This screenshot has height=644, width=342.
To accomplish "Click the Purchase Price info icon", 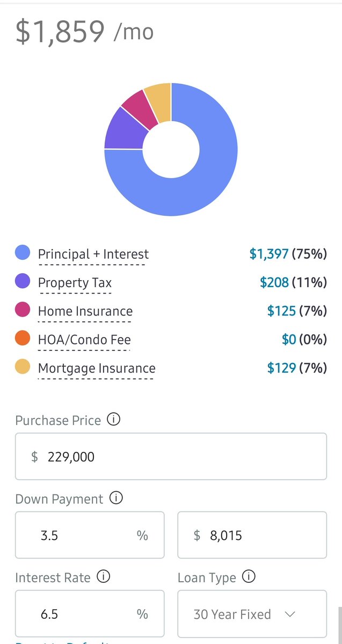I will click(113, 419).
